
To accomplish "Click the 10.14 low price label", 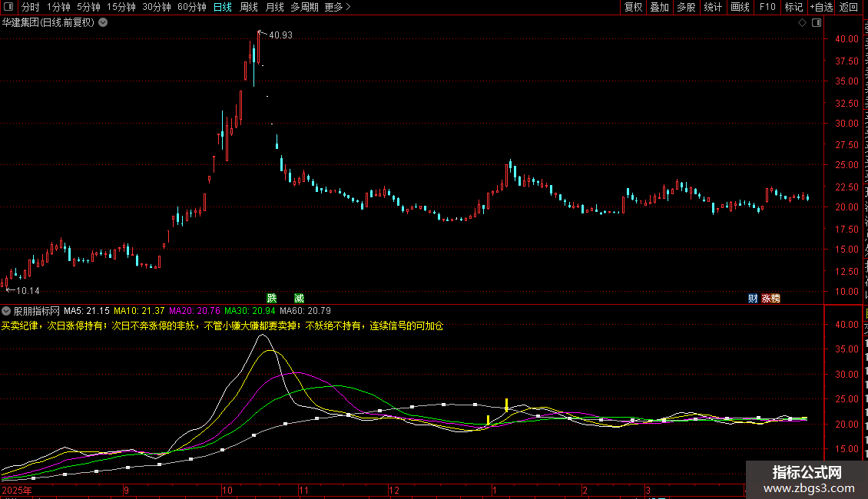I will pyautogui.click(x=28, y=291).
